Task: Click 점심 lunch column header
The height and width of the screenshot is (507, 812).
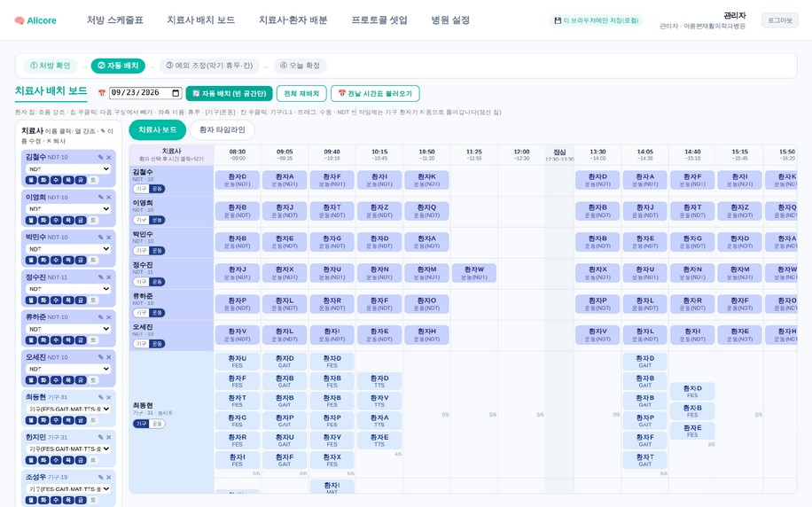Action: click(559, 155)
